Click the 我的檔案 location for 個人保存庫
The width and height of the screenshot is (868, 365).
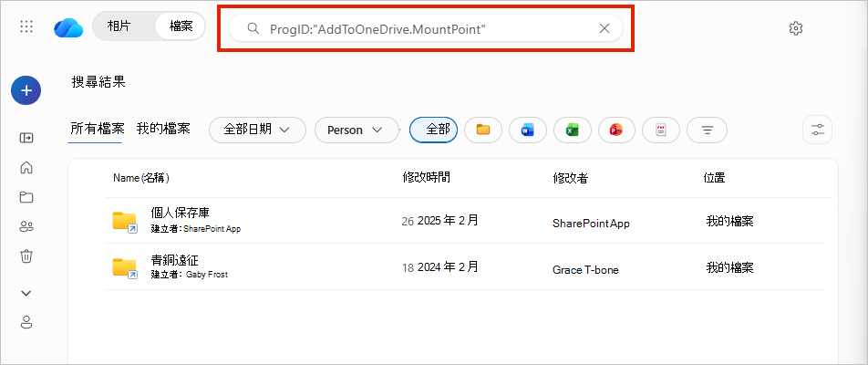pyautogui.click(x=729, y=222)
